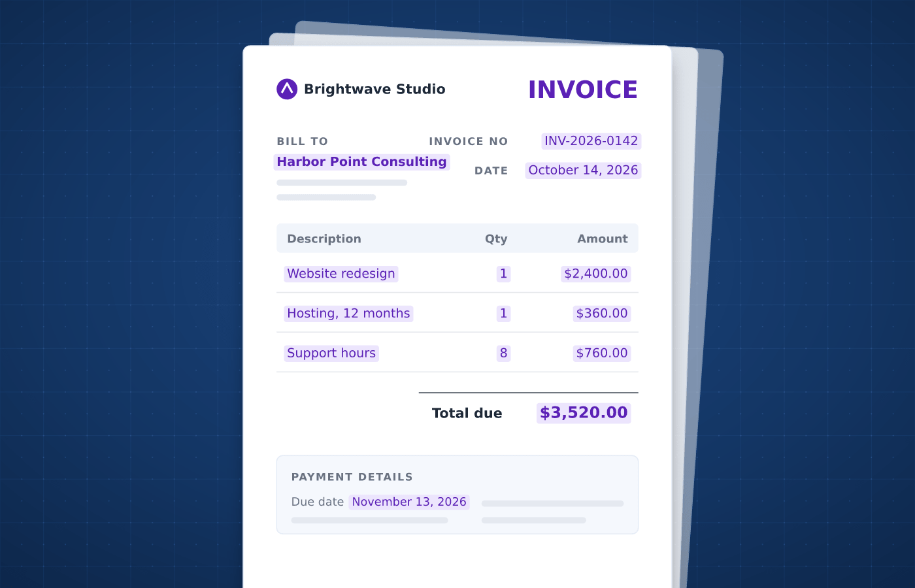
Task: Click the PAYMENT DETAILS heading
Action: pyautogui.click(x=352, y=477)
